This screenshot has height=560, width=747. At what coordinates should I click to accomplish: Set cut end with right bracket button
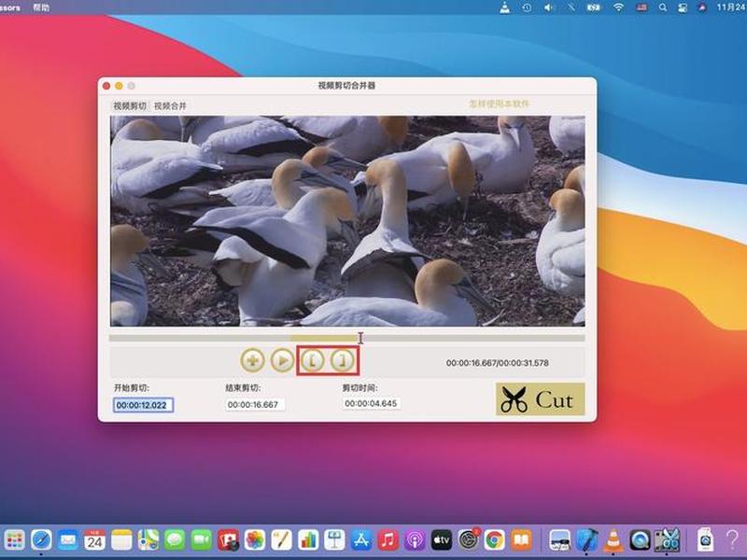(x=343, y=360)
